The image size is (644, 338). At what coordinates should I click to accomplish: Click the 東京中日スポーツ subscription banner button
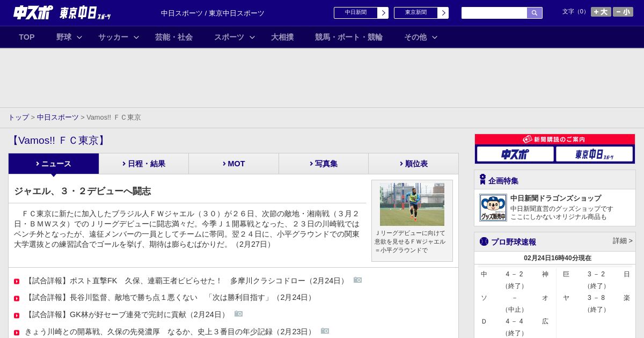(594, 155)
